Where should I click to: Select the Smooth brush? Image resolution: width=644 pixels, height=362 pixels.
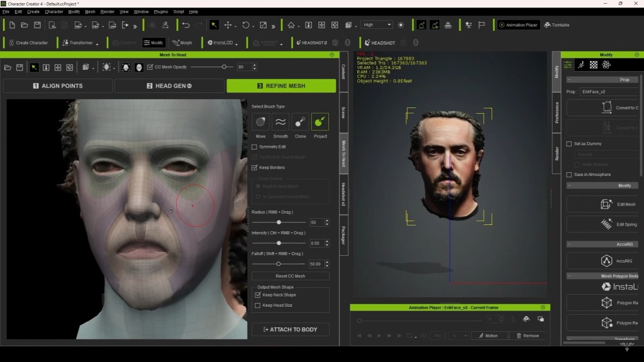(280, 122)
